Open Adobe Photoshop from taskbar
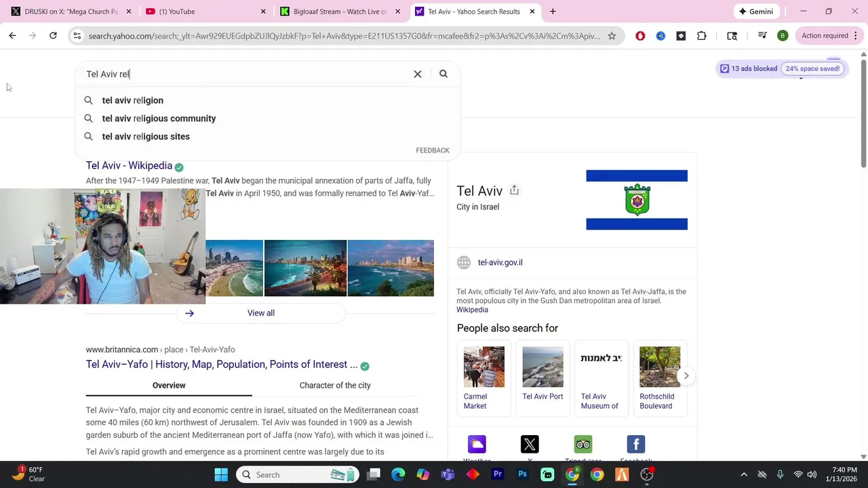 tap(523, 474)
